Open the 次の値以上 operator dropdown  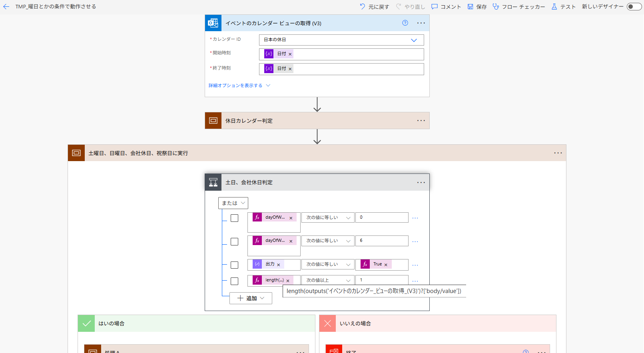coord(328,280)
